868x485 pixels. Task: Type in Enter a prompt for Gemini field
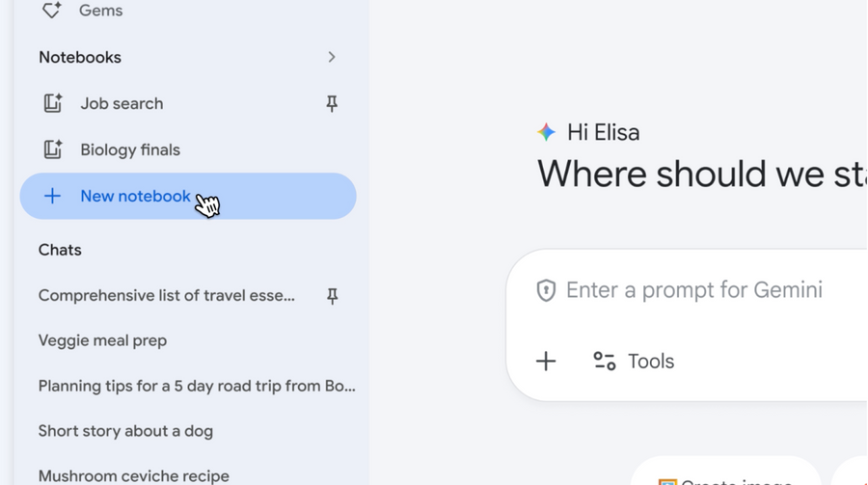(x=694, y=290)
